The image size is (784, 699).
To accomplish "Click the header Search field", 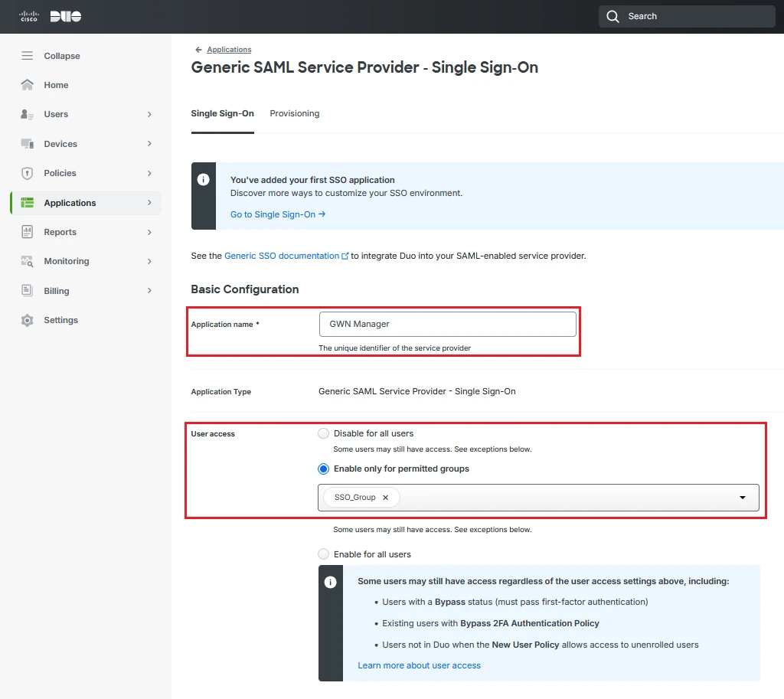I will click(687, 17).
